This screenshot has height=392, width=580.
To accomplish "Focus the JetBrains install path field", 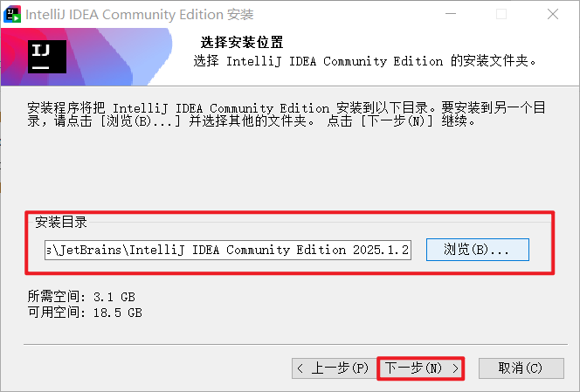I will click(228, 250).
